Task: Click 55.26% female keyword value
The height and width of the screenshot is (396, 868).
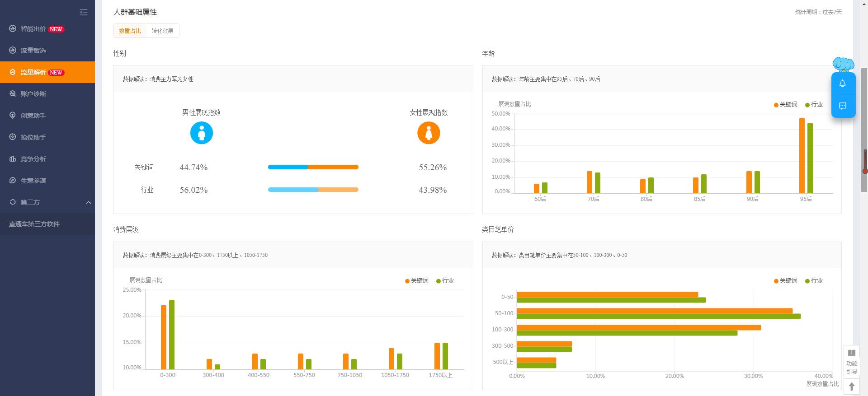Action: (433, 168)
